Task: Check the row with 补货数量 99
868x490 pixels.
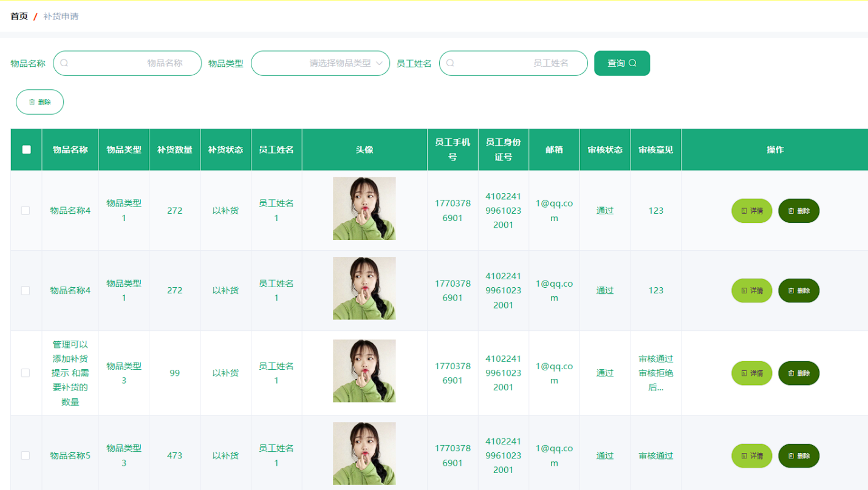Action: (x=26, y=373)
